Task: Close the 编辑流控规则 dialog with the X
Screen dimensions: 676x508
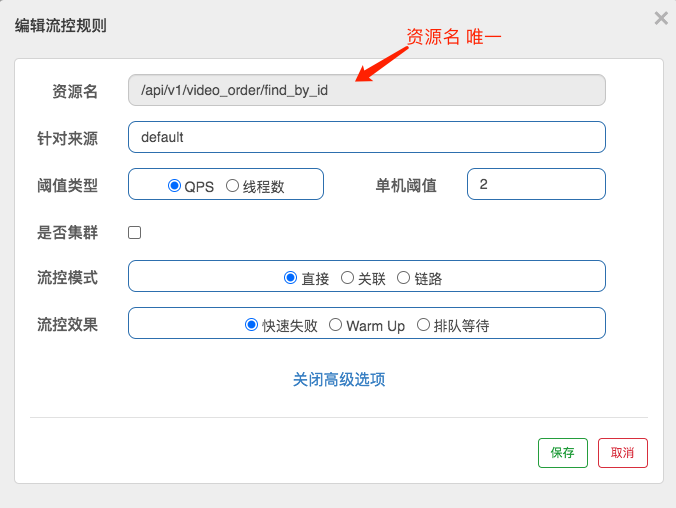Action: click(x=660, y=18)
